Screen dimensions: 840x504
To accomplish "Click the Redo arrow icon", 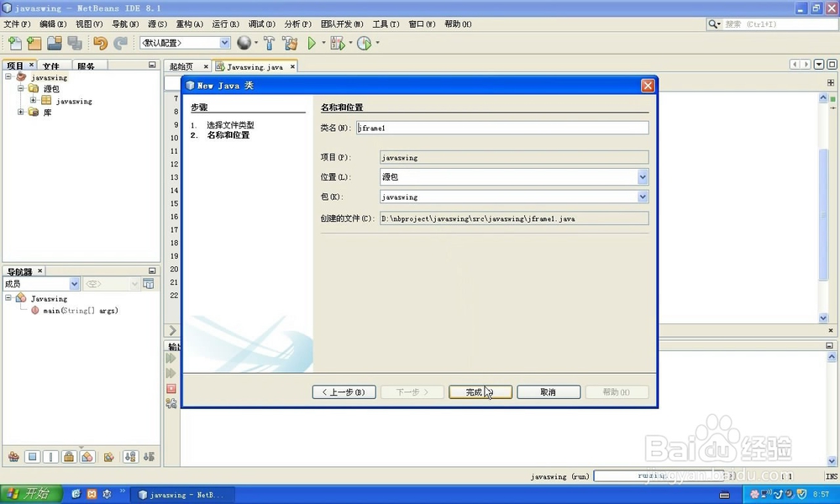I will pos(120,43).
